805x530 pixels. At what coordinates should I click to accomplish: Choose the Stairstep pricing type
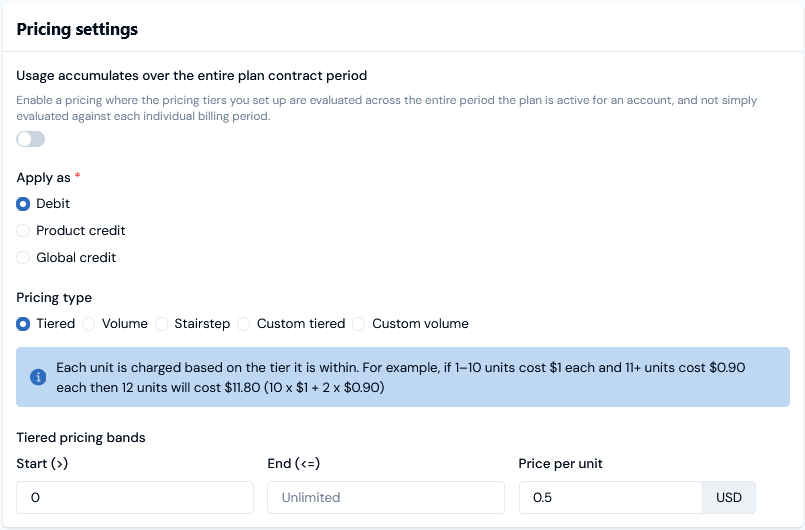point(162,324)
